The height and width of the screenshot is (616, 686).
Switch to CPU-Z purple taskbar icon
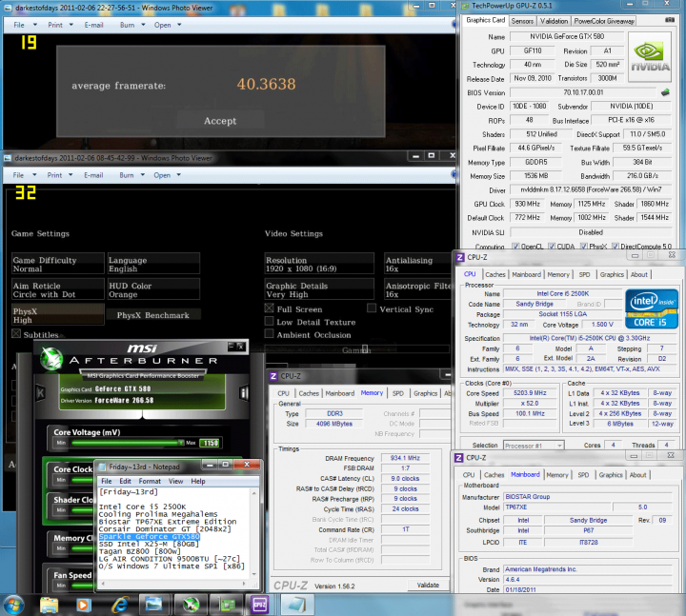tap(259, 606)
